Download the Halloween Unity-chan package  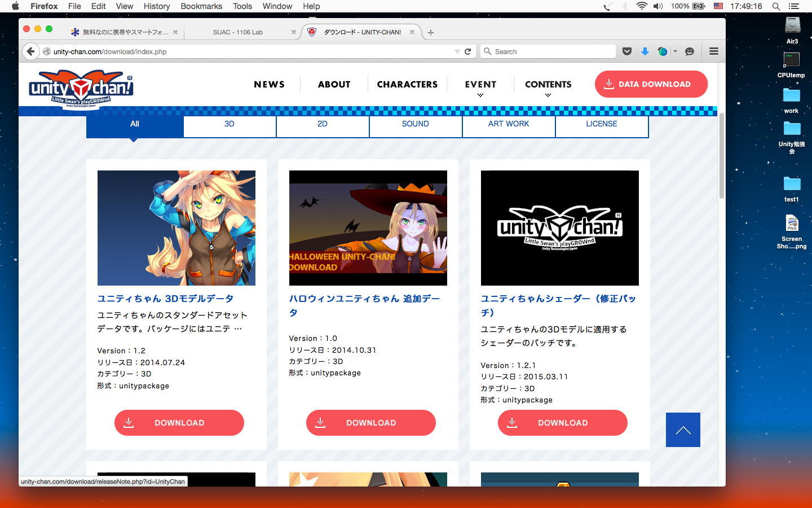[x=371, y=423]
